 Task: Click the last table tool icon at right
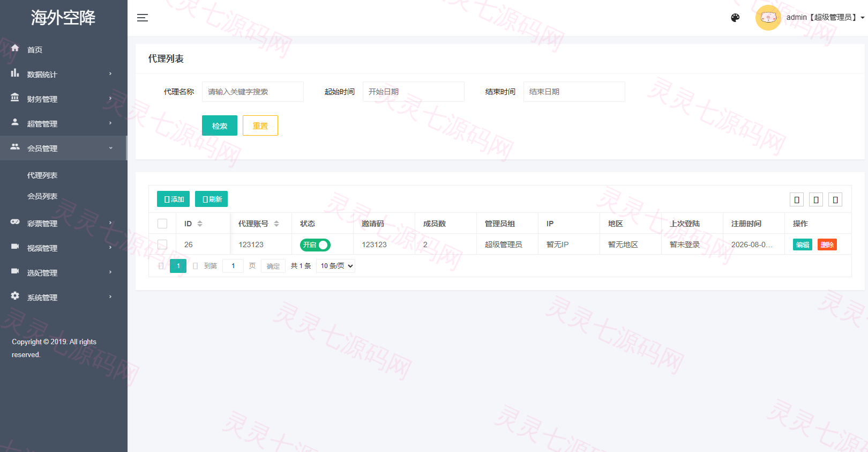click(835, 200)
